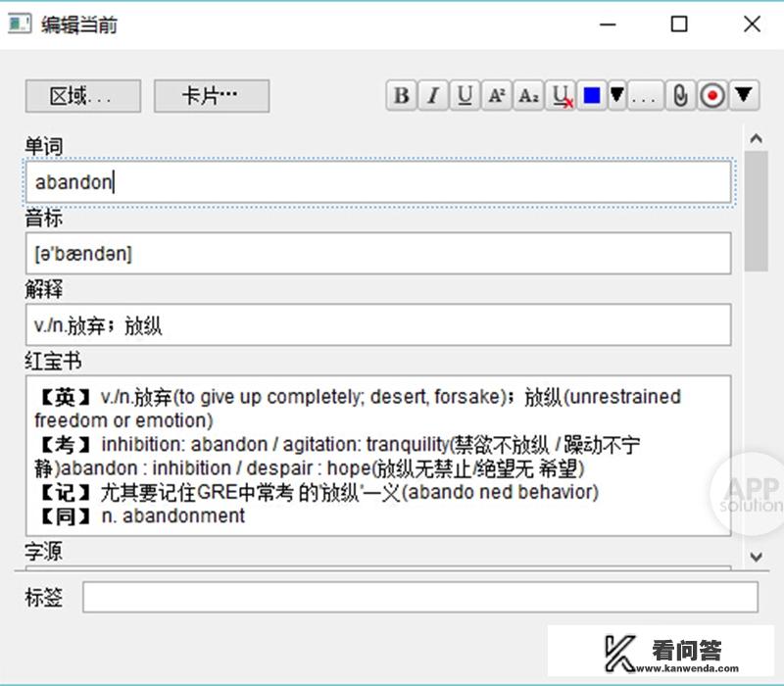Toggle bold formatting

click(x=400, y=96)
